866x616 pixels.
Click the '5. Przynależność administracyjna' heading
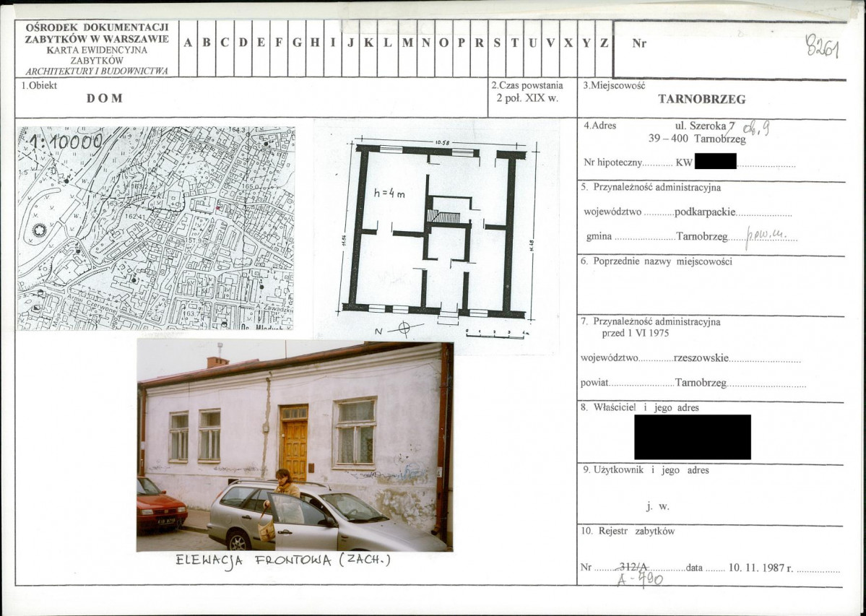(651, 187)
